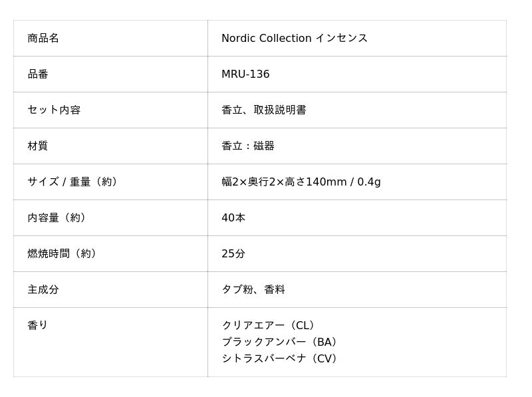Click the 燃焼時間（約） label

click(63, 254)
